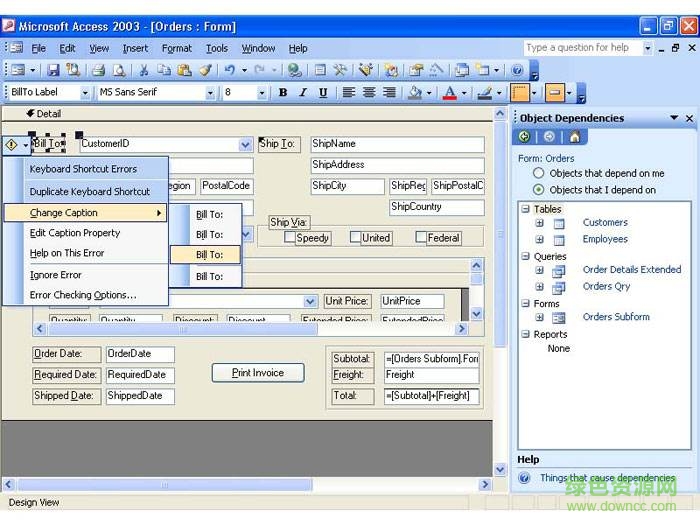Click the ShipName field

click(396, 144)
